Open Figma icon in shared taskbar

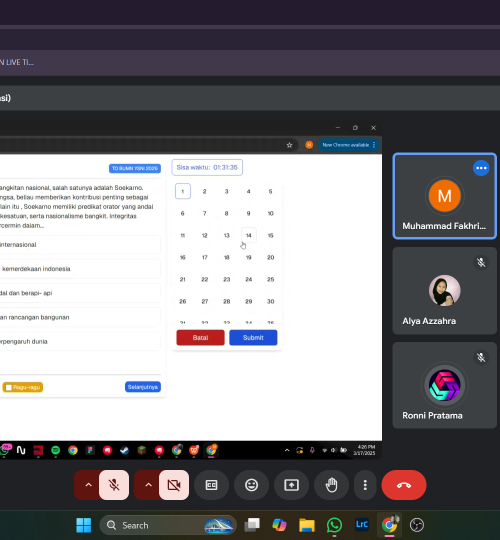(x=90, y=450)
